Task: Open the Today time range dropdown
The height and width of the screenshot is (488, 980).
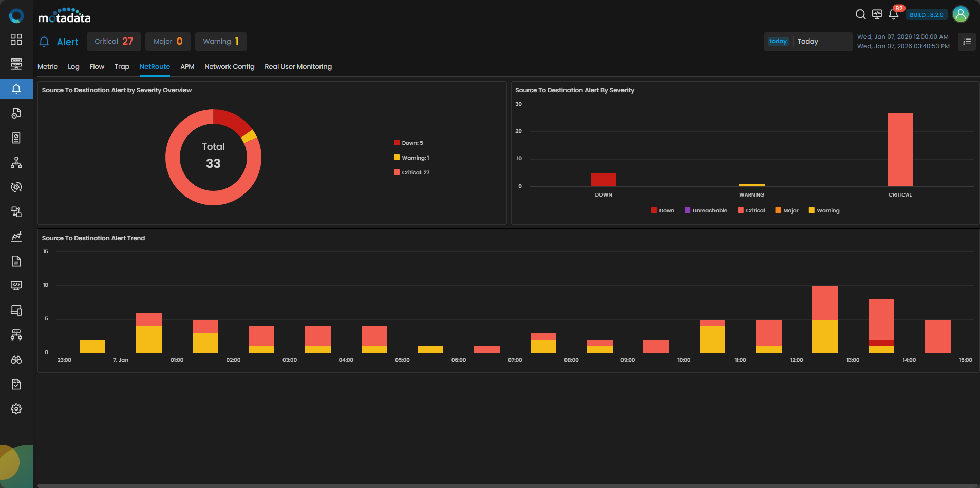Action: coord(808,42)
